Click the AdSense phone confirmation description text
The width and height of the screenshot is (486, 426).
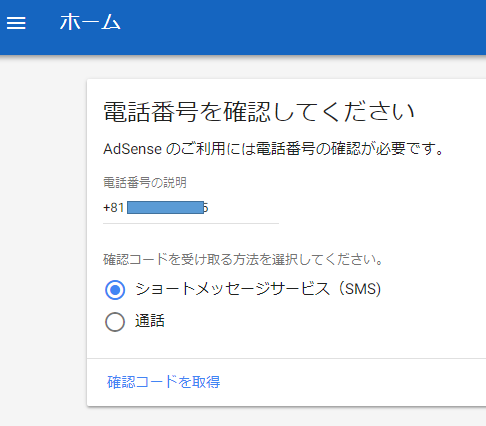point(273,149)
